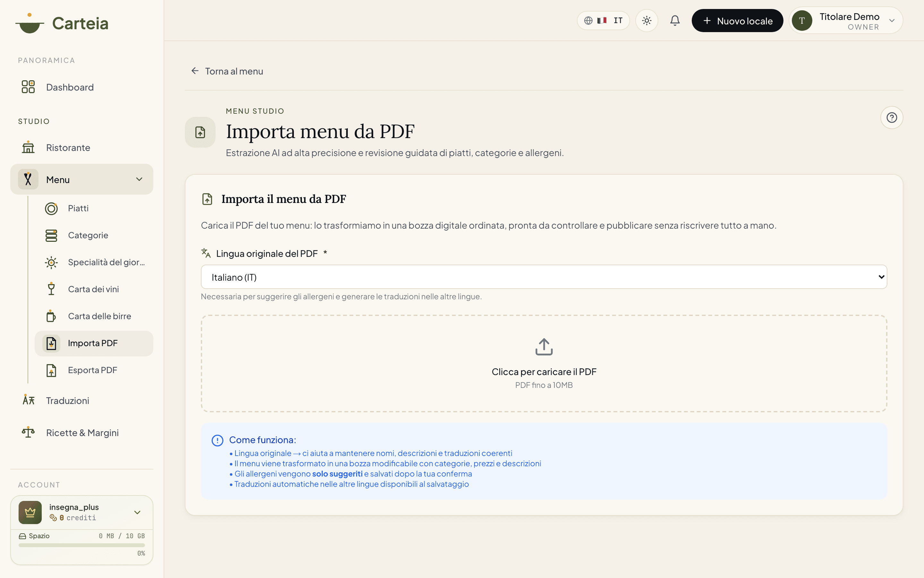The width and height of the screenshot is (924, 578).
Task: Click the file icon next to page title
Action: [200, 132]
